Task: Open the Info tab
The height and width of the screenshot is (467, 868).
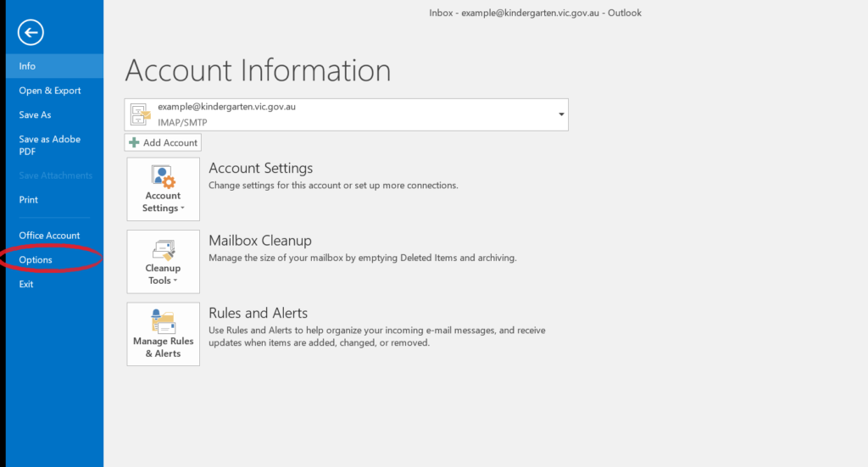Action: [x=54, y=66]
